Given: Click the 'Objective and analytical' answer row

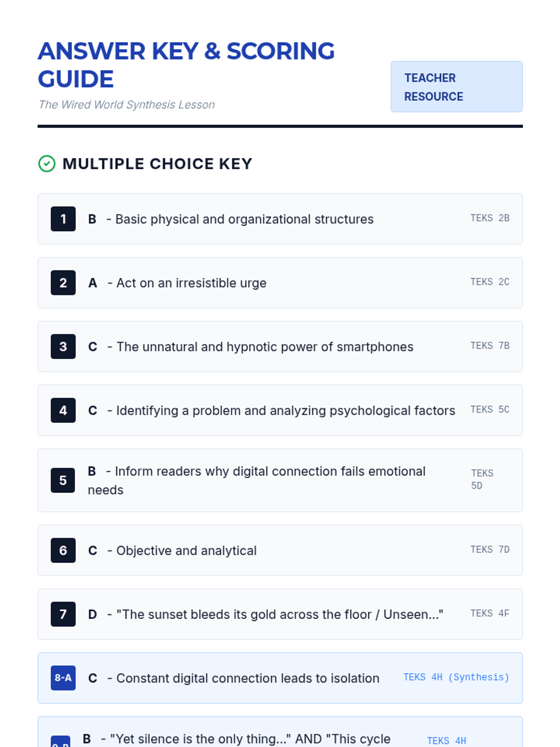Looking at the screenshot, I should tap(186, 551).
